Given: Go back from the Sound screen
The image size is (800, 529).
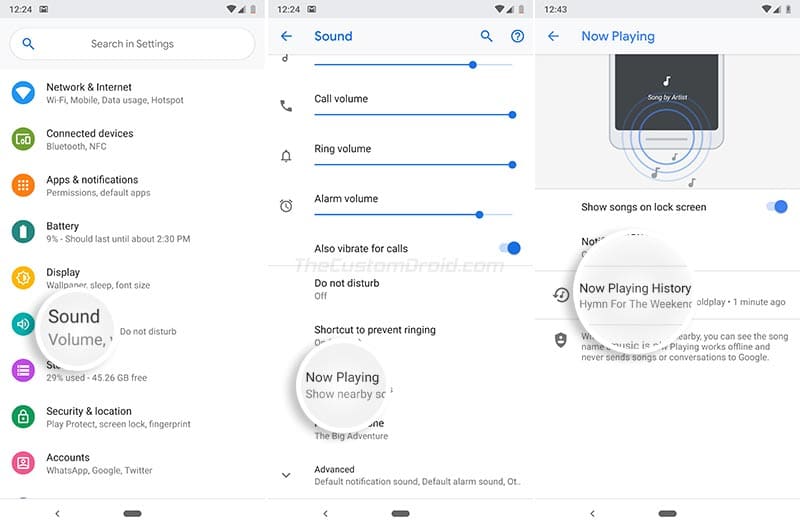Looking at the screenshot, I should click(x=286, y=36).
